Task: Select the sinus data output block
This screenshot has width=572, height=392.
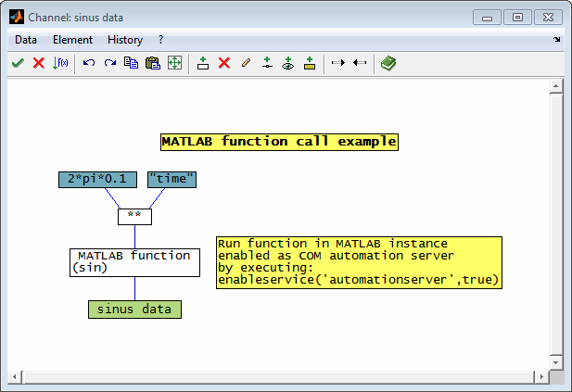Action: 134,310
